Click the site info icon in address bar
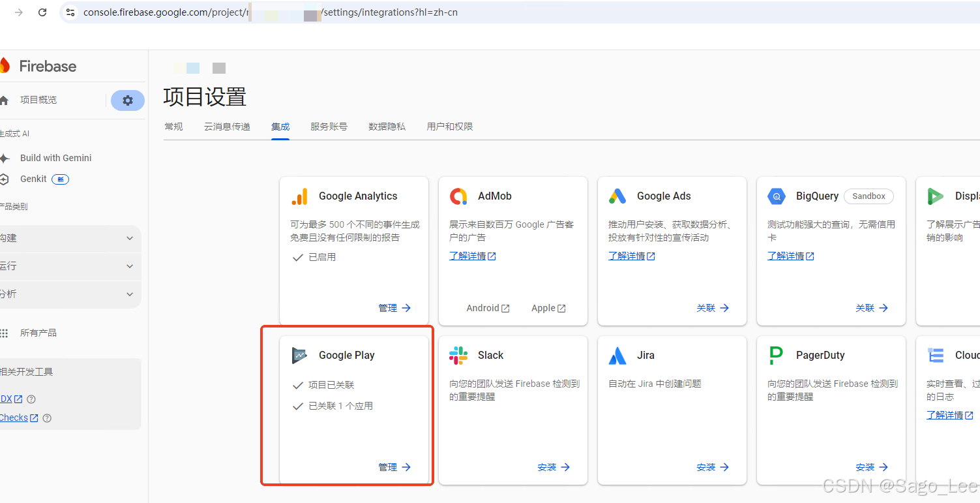Image resolution: width=980 pixels, height=503 pixels. tap(70, 12)
